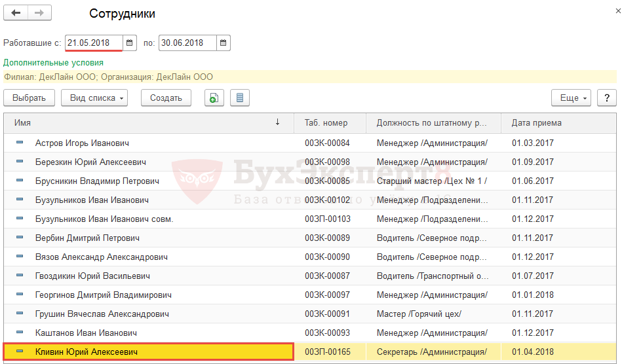
Task: Select the row Грушин Вячеслав Александрович
Action: pyautogui.click(x=102, y=314)
